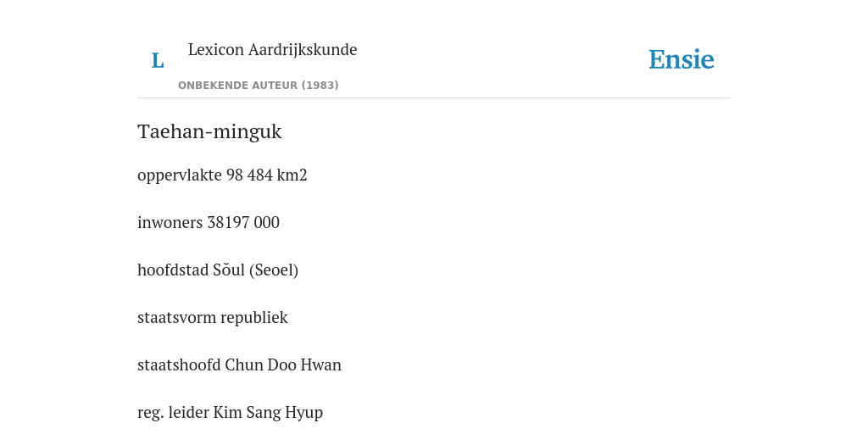This screenshot has height=434, width=868.
Task: Click the word Lexicon in the header
Action: pyautogui.click(x=216, y=50)
